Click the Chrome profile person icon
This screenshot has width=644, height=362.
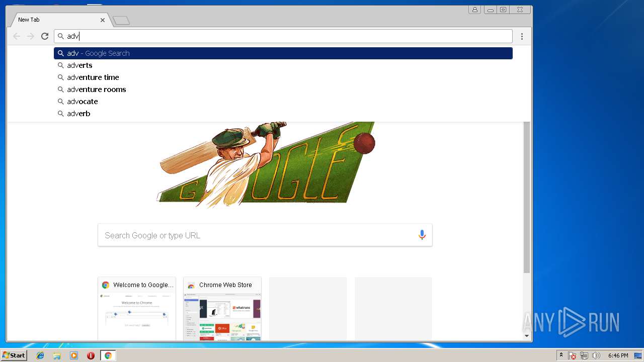tap(474, 10)
